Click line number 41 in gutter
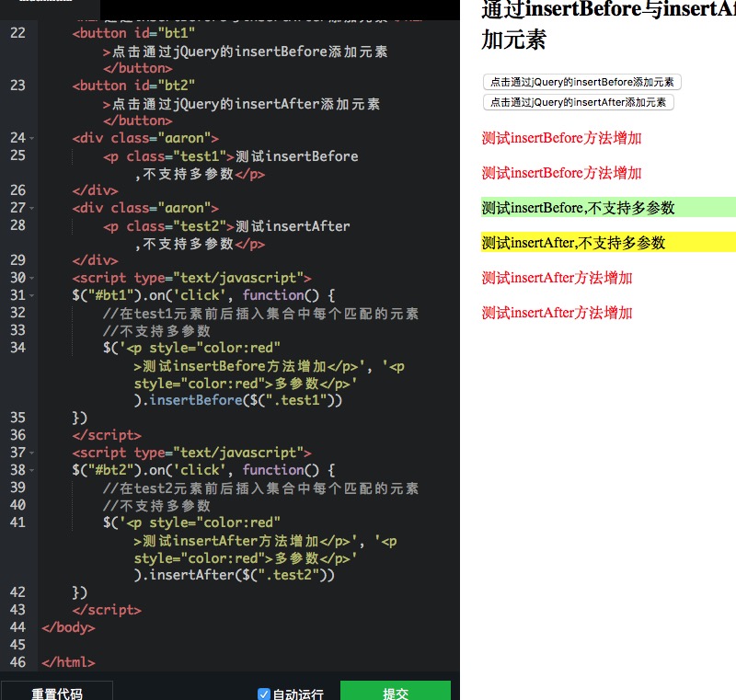 17,522
